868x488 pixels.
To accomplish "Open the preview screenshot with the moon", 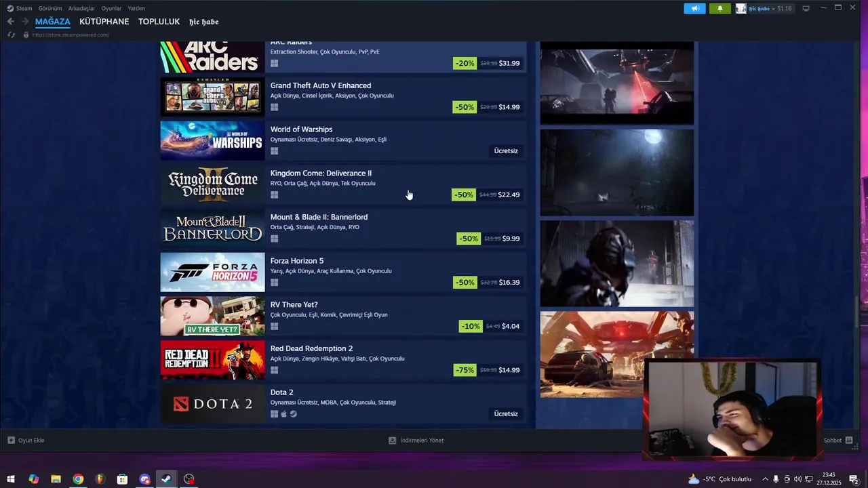I will pyautogui.click(x=617, y=173).
